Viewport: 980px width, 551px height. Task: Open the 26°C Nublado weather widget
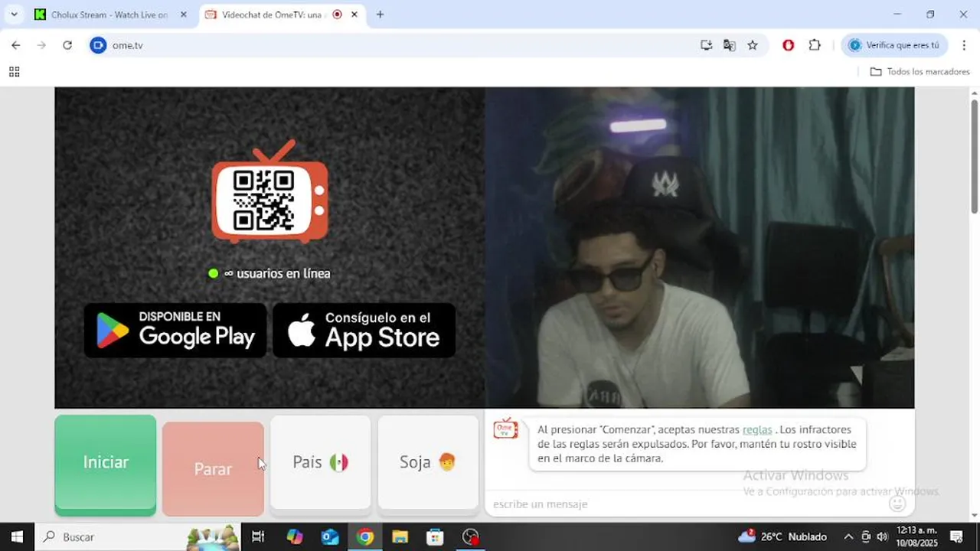[x=782, y=536]
